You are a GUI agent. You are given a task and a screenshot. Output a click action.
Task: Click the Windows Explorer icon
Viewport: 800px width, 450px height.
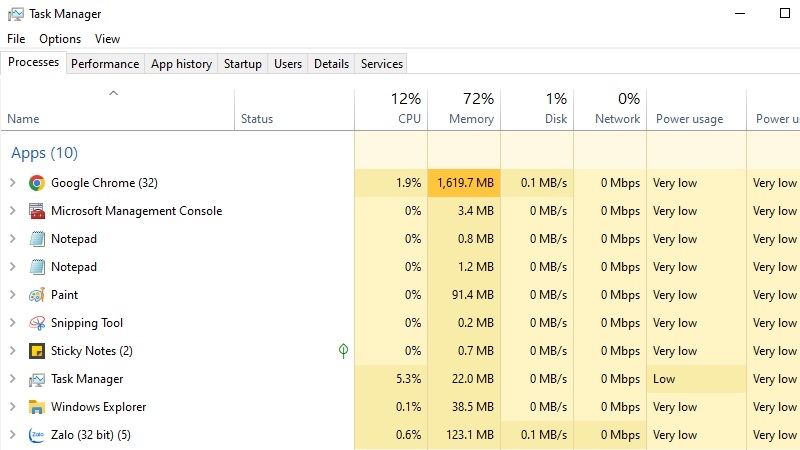click(37, 407)
